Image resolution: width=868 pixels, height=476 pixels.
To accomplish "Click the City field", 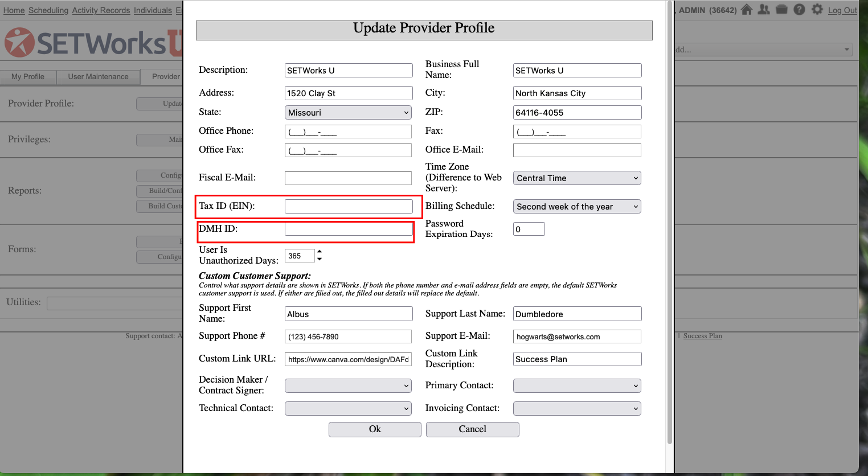I will tap(578, 93).
